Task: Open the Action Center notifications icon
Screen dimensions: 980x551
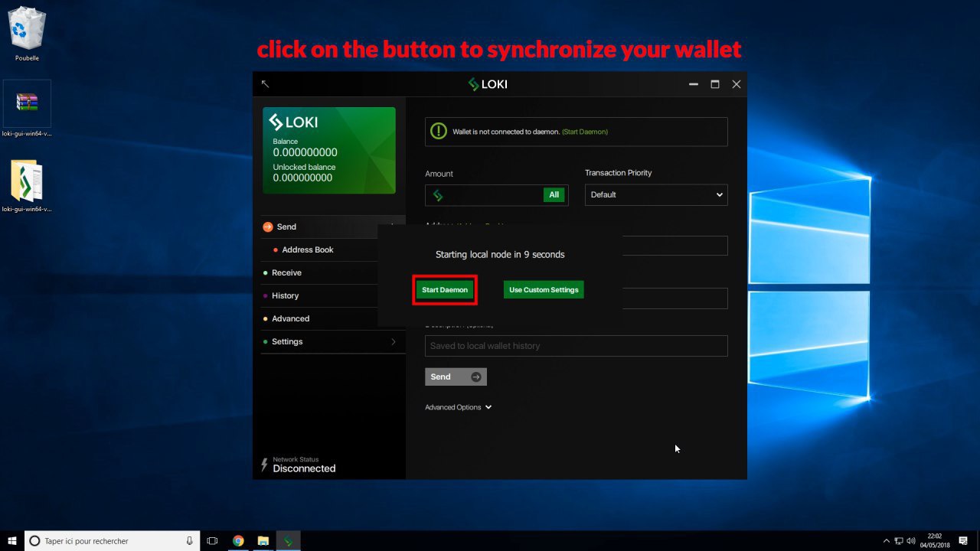Action: [x=963, y=541]
